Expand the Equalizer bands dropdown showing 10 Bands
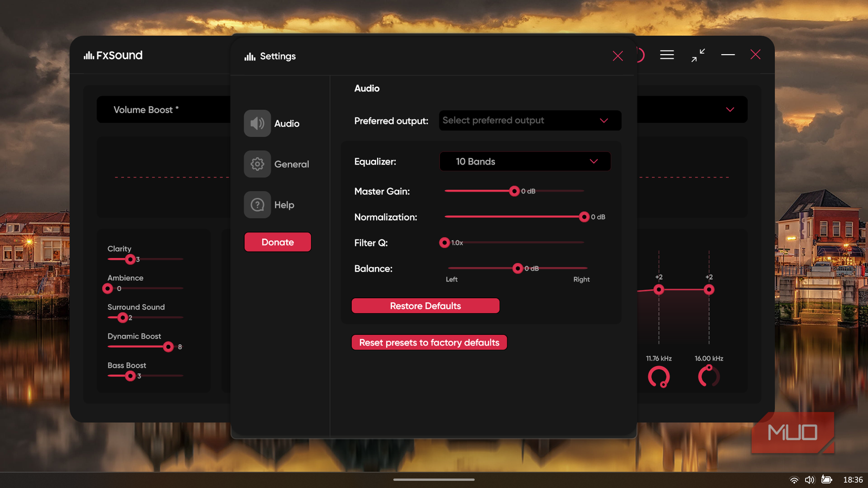The height and width of the screenshot is (488, 868). click(x=524, y=161)
